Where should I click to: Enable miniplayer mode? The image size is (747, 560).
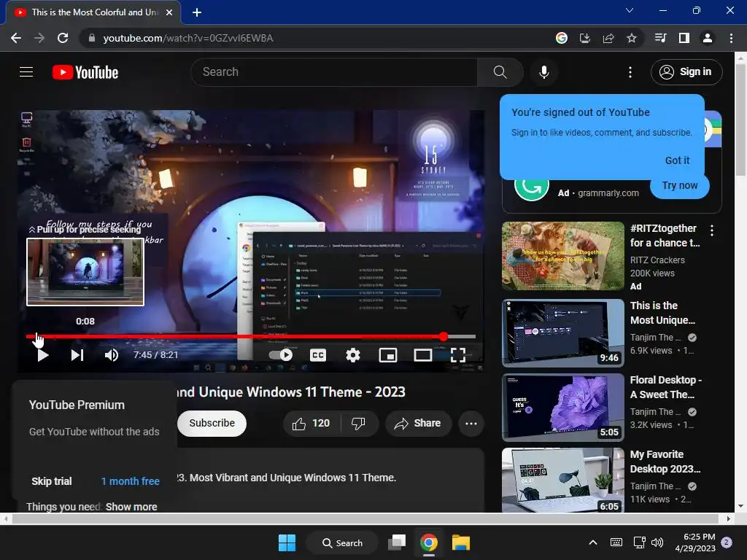pyautogui.click(x=388, y=355)
